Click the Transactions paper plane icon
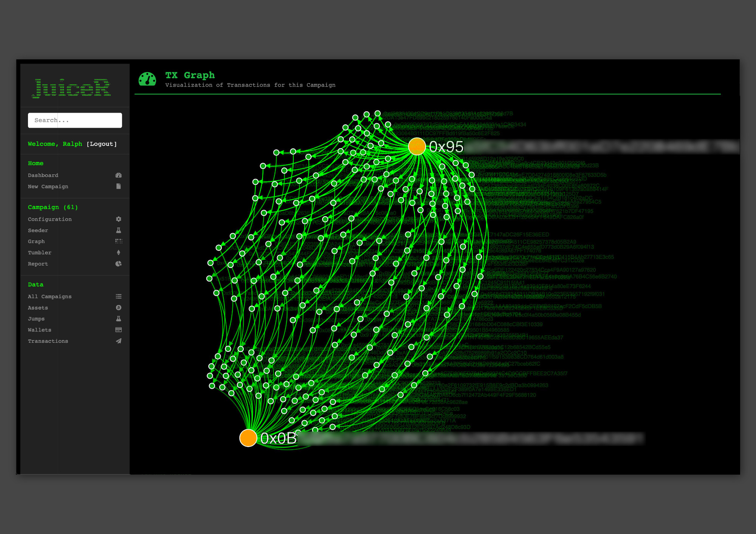This screenshot has width=756, height=534. 118,341
